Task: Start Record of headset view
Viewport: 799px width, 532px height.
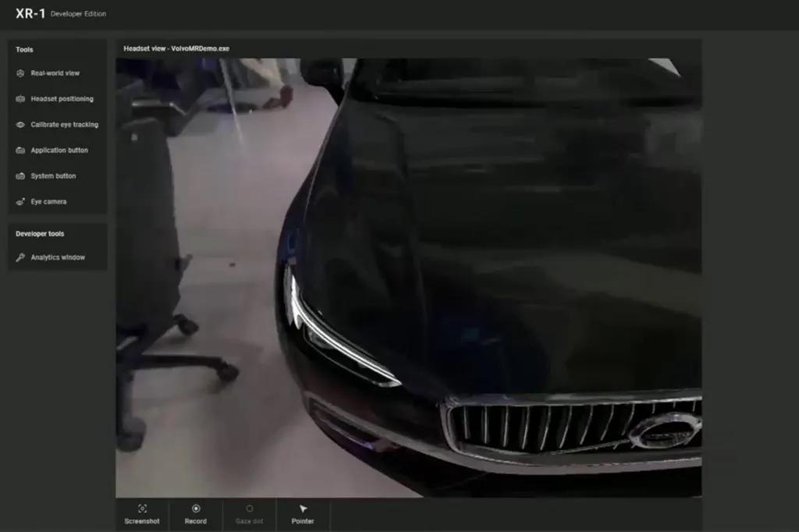Action: pos(196,515)
